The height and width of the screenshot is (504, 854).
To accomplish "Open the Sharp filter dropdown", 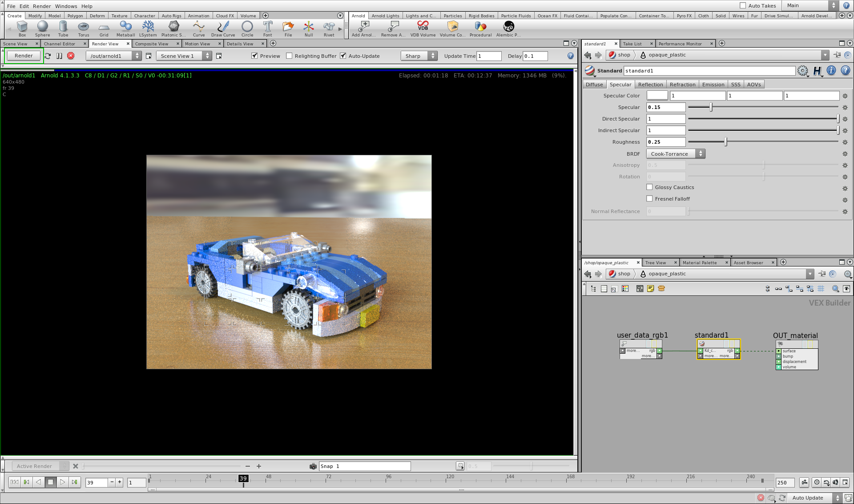I will [419, 56].
